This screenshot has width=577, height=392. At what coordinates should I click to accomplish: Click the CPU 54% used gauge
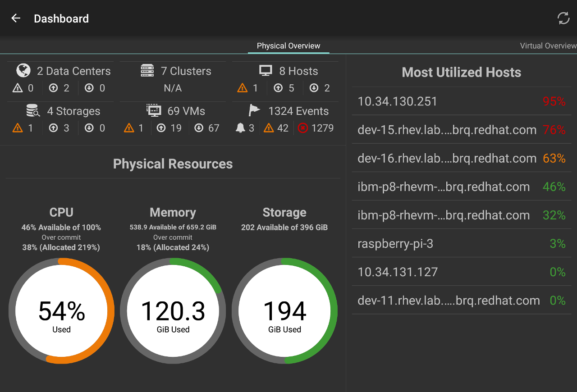coord(61,311)
